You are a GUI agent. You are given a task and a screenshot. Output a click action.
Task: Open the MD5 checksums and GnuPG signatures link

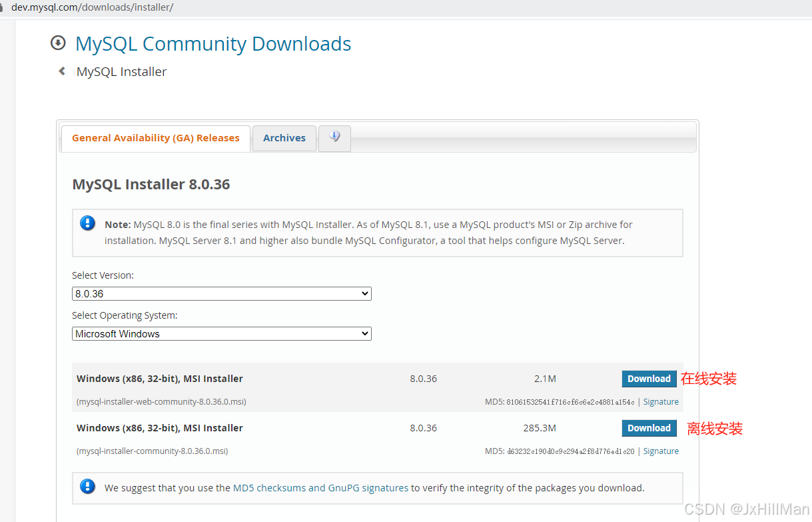click(x=320, y=488)
